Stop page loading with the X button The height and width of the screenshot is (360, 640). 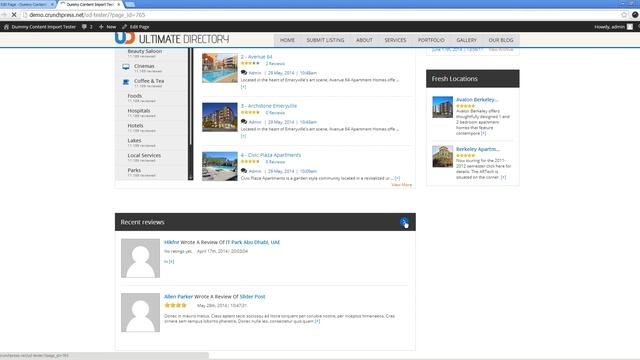pos(14,15)
